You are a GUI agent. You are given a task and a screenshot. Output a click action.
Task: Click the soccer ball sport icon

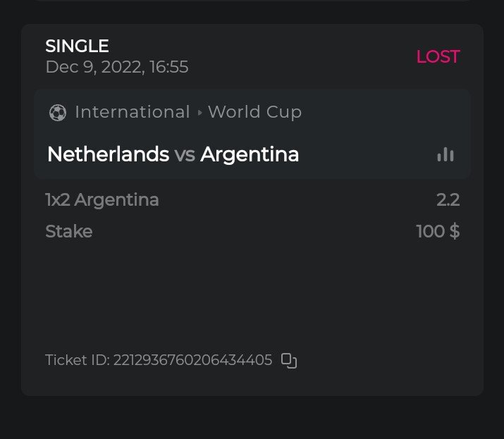click(58, 113)
